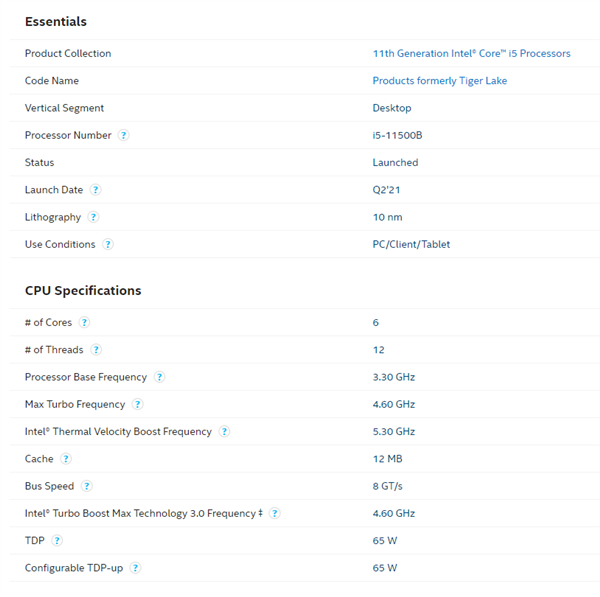
Task: Select the i5-11500B processor number value
Action: pos(397,135)
